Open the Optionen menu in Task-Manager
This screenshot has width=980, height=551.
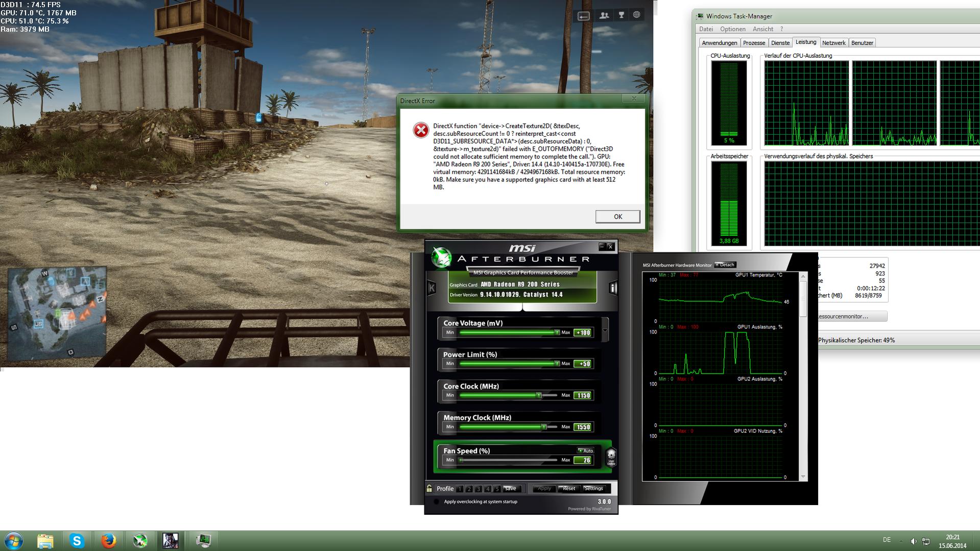click(733, 29)
